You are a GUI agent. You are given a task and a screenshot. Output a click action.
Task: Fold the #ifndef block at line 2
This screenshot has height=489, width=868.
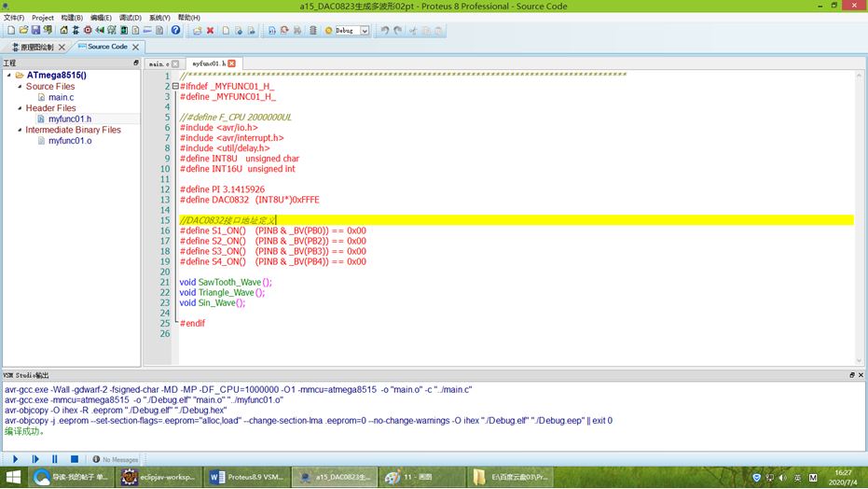(x=175, y=87)
